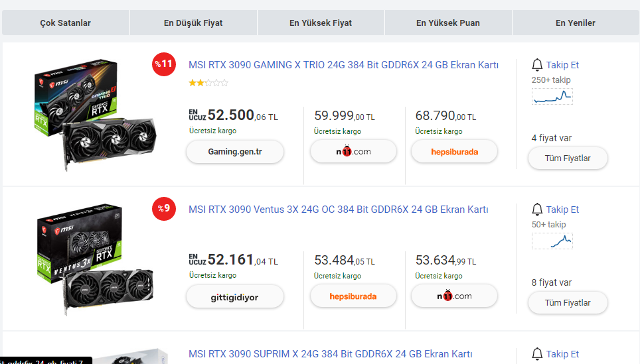Click the 8 fiyat var text
Image resolution: width=640 pixels, height=364 pixels.
[552, 283]
